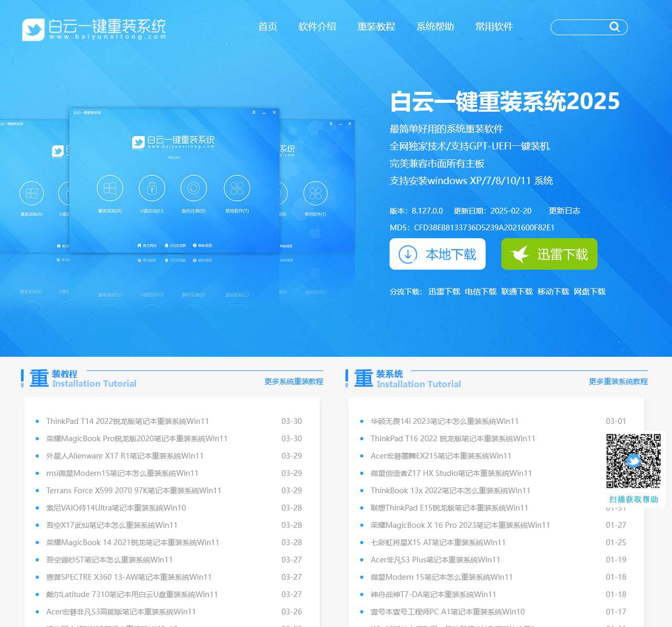Image resolution: width=672 pixels, height=627 pixels.
Task: Open 更多系统重装教程 link
Action: (294, 381)
